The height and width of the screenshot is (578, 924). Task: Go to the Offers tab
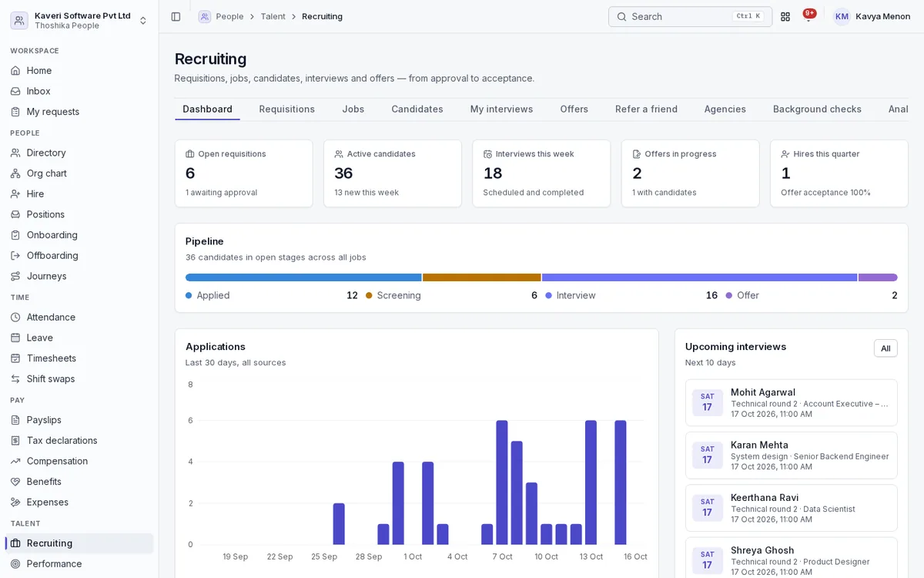pyautogui.click(x=574, y=109)
